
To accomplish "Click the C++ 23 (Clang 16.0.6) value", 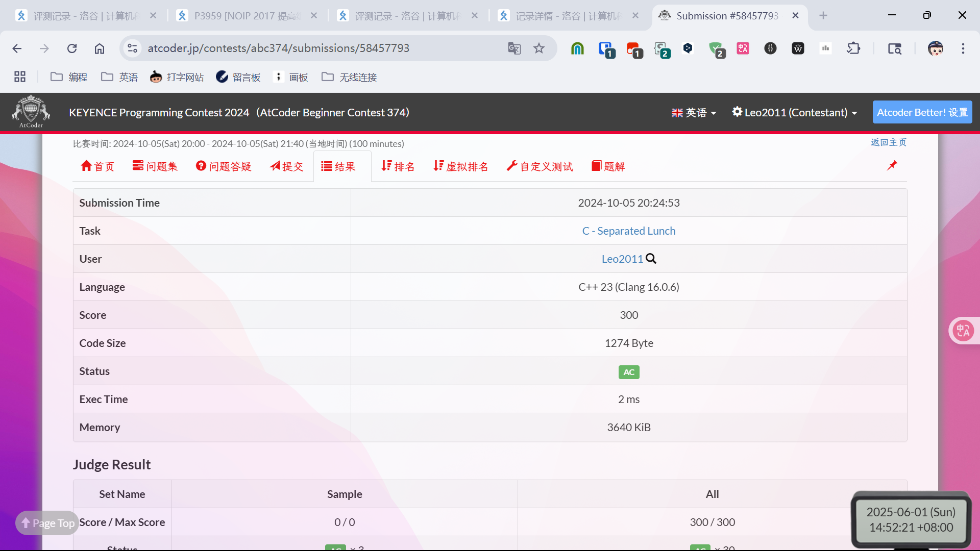I will click(629, 287).
